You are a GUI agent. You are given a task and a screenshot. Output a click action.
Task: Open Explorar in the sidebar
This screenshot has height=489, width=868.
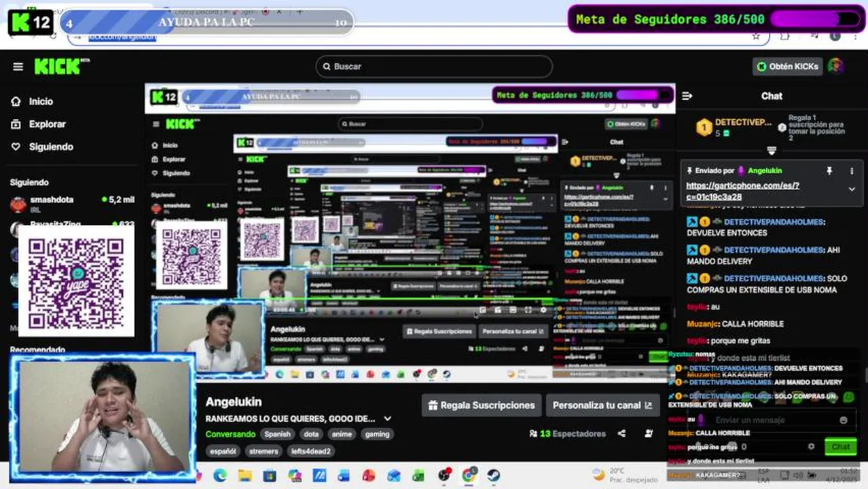39,124
